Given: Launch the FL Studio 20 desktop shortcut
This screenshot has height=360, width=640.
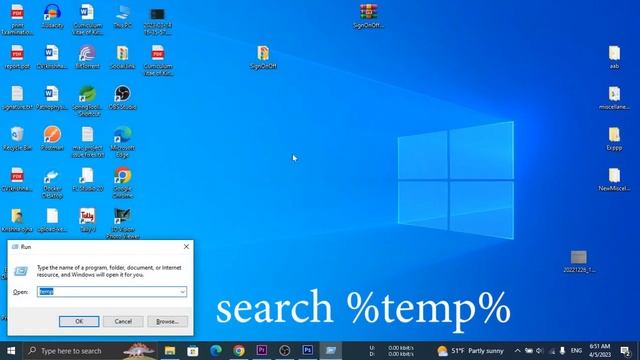Looking at the screenshot, I should pos(87,180).
